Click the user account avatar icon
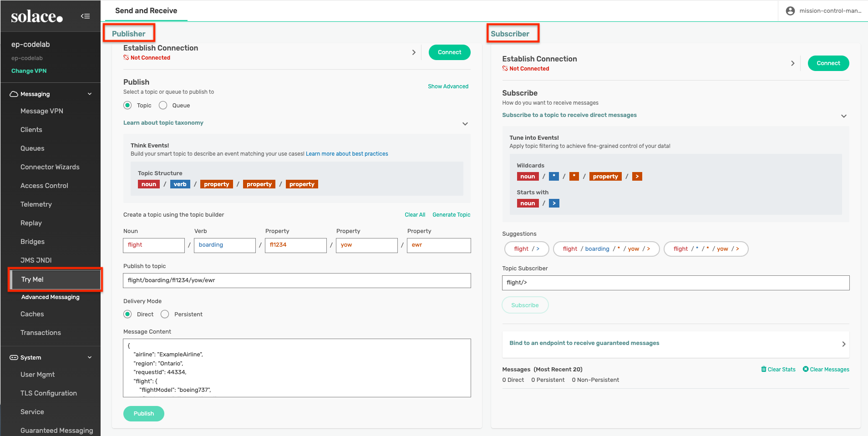This screenshot has width=868, height=436. [x=790, y=11]
